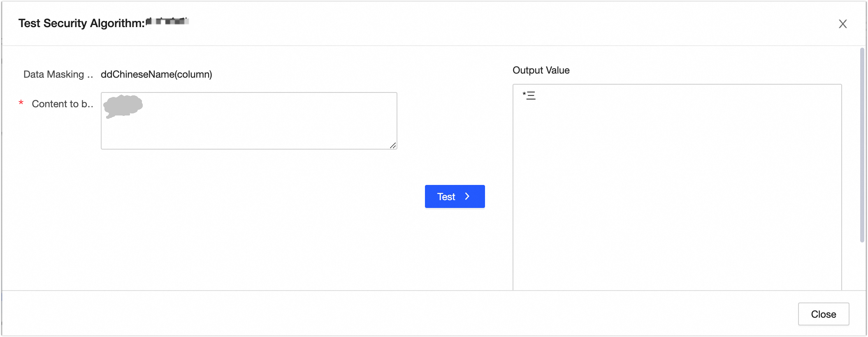Click the empty lower area of the output box

tap(677, 247)
